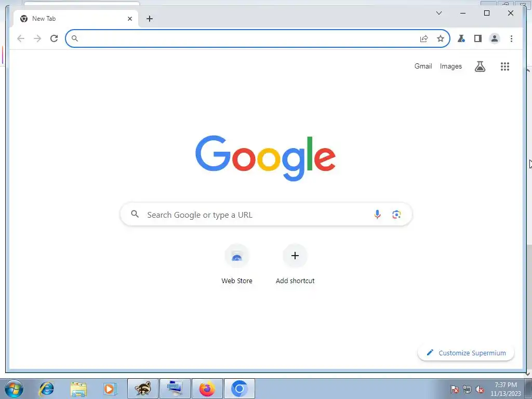This screenshot has width=532, height=399.
Task: Bookmark this tab with the star icon
Action: [441, 38]
